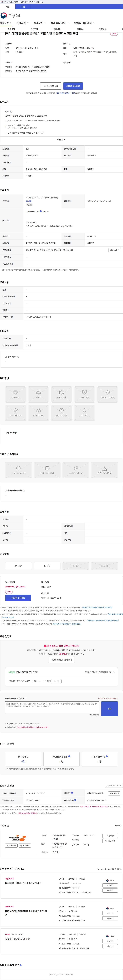Select the 자녀 학자금 지원 welfare icon
The height and width of the screenshot is (980, 123).
pos(107,394)
